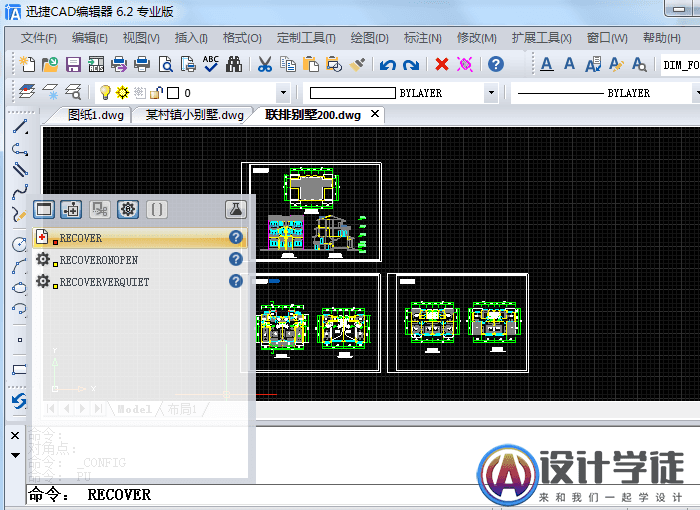Close the 联排别墅200.dwg tab
Image resolution: width=700 pixels, height=510 pixels.
tap(375, 114)
